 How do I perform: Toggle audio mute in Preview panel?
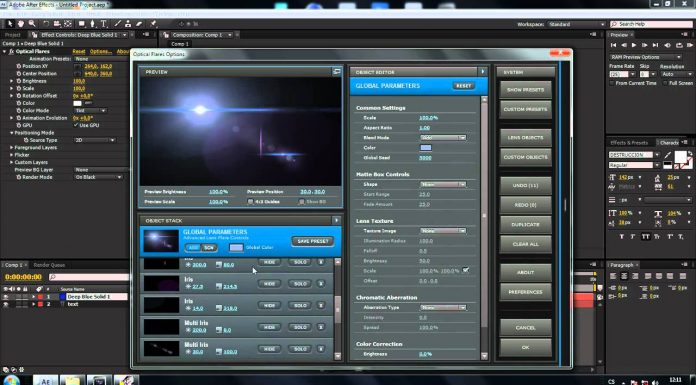coord(668,45)
